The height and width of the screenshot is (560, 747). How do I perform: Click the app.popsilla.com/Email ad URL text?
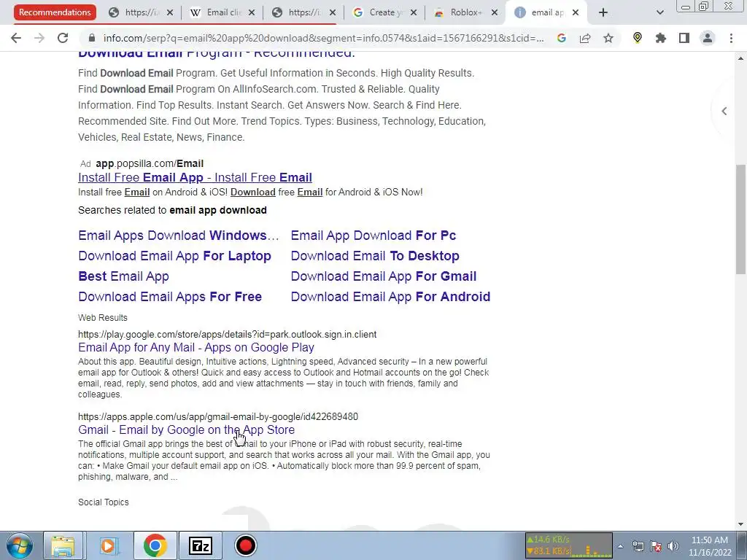pos(150,163)
